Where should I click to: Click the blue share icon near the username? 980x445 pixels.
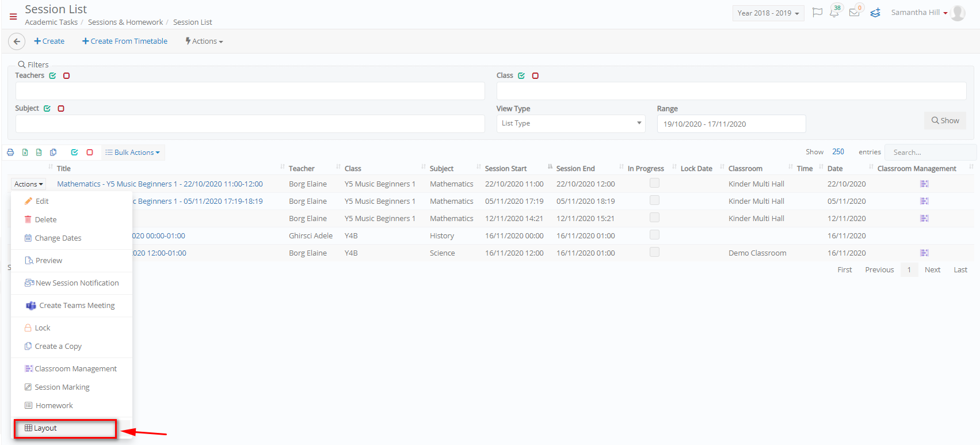pos(875,13)
